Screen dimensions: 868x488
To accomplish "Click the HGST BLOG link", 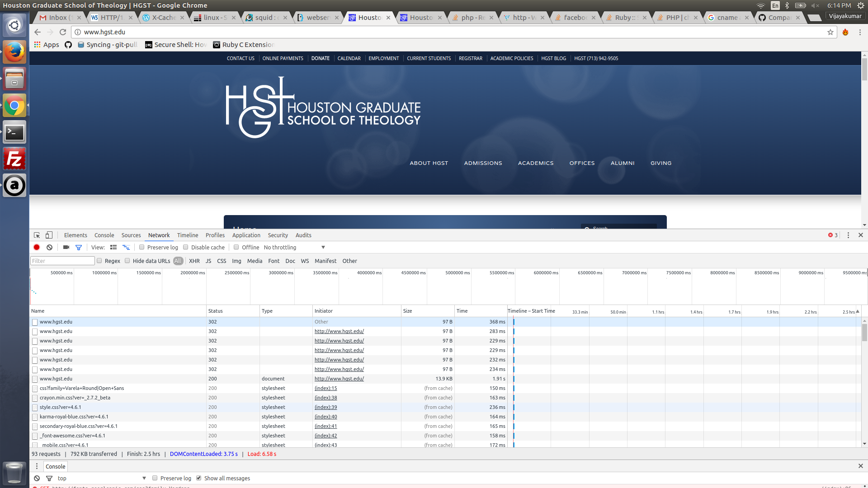I will pyautogui.click(x=553, y=58).
